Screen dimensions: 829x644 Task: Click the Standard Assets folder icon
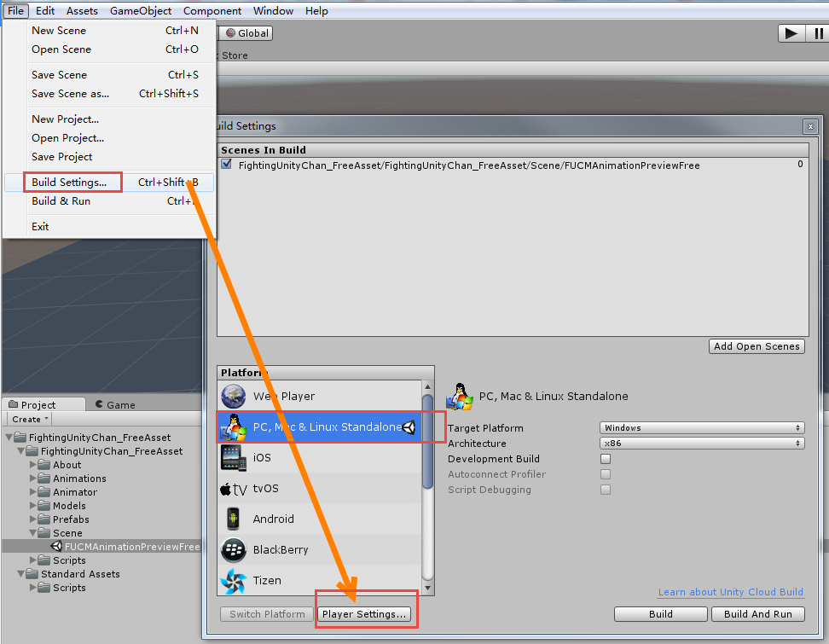coord(32,574)
